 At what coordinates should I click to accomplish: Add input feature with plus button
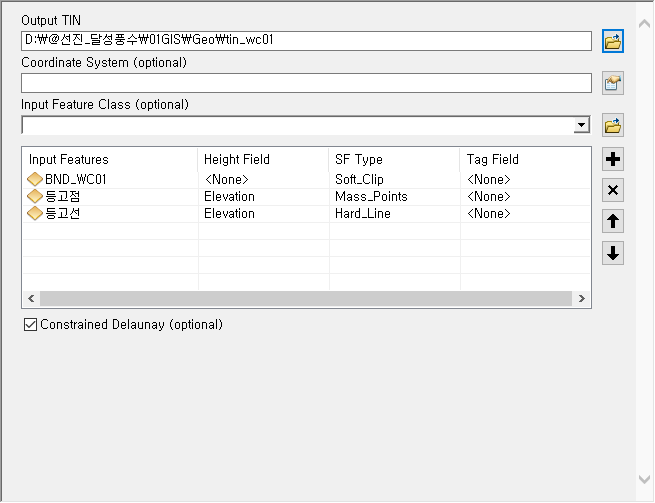pos(612,159)
